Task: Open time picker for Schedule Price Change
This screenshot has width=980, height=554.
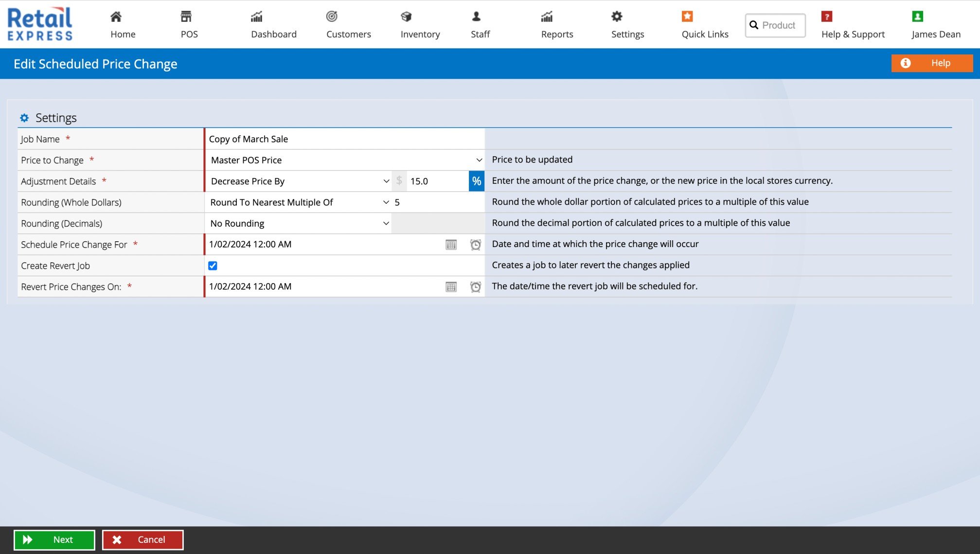Action: [475, 245]
